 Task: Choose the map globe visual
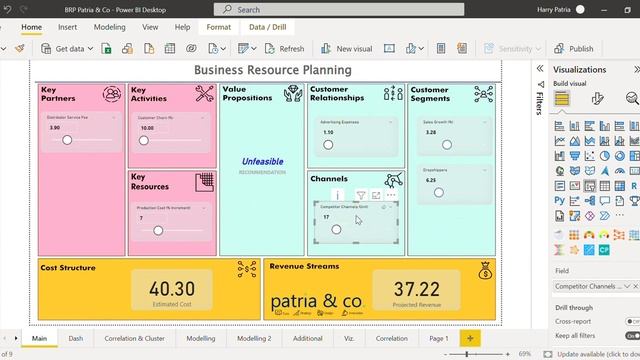pos(559,171)
